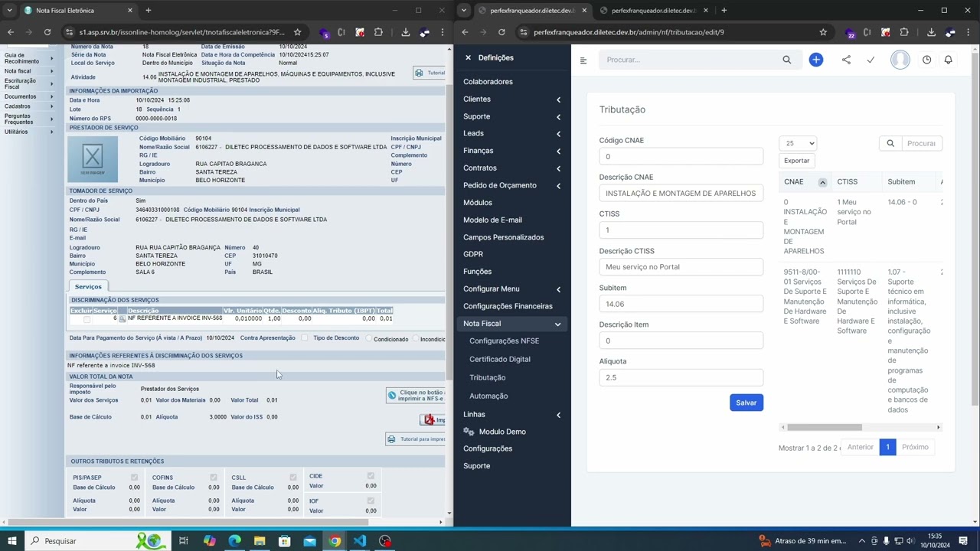Click the Descrição CTISS input field
The width and height of the screenshot is (980, 551).
coord(681,267)
